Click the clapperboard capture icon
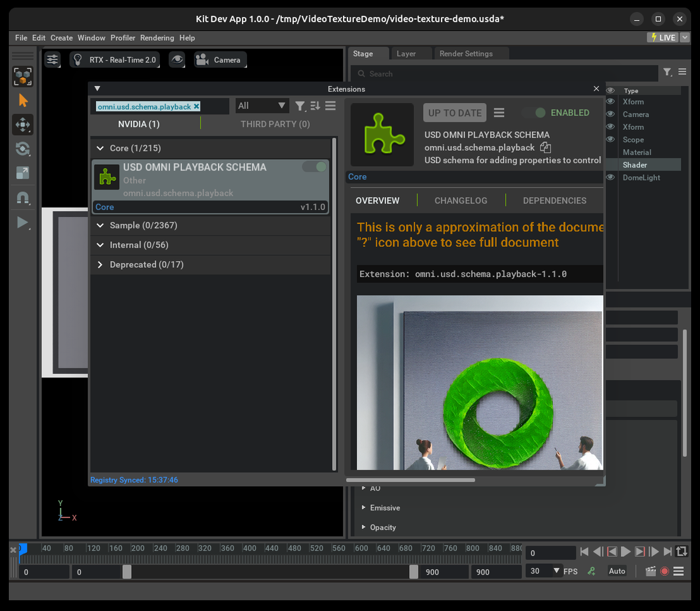Screen dimensions: 700x611 pyautogui.click(x=651, y=571)
